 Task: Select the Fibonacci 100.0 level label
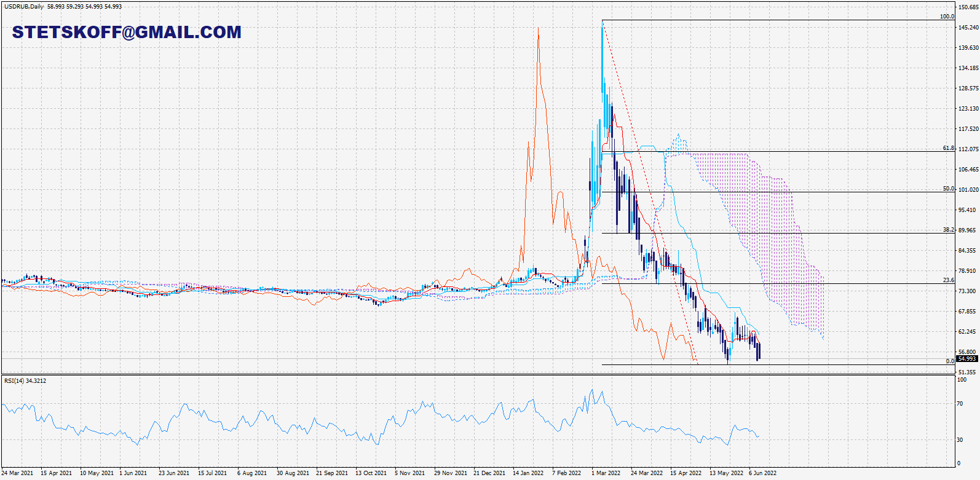(947, 17)
